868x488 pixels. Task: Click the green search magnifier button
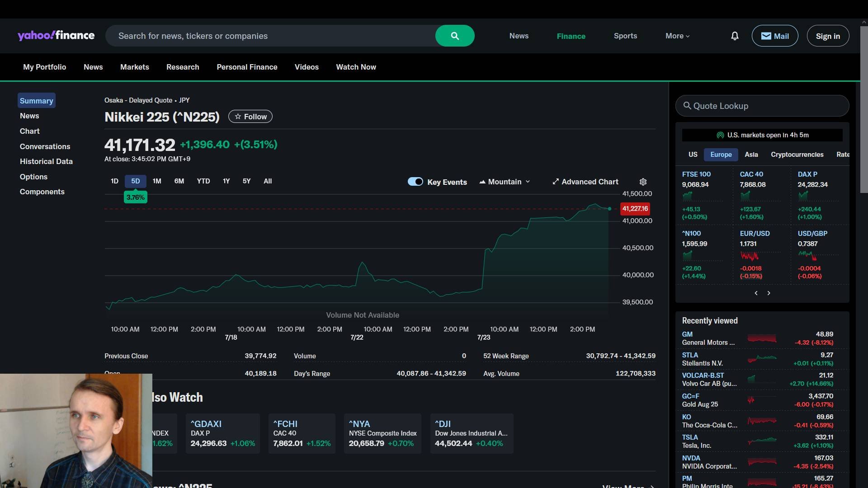pyautogui.click(x=455, y=36)
